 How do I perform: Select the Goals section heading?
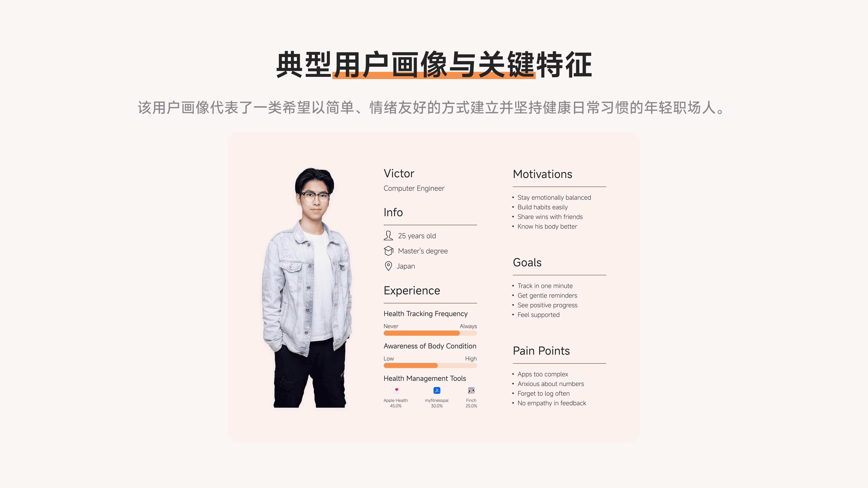tap(527, 262)
